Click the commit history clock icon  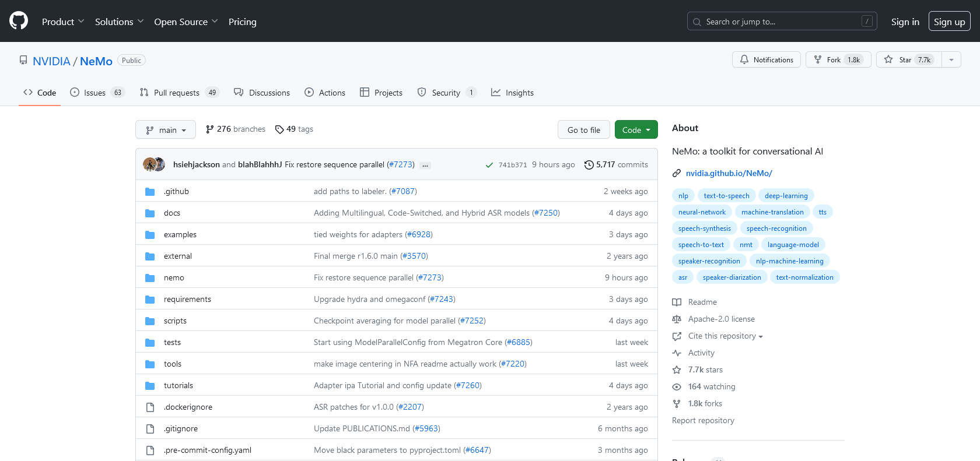[589, 165]
